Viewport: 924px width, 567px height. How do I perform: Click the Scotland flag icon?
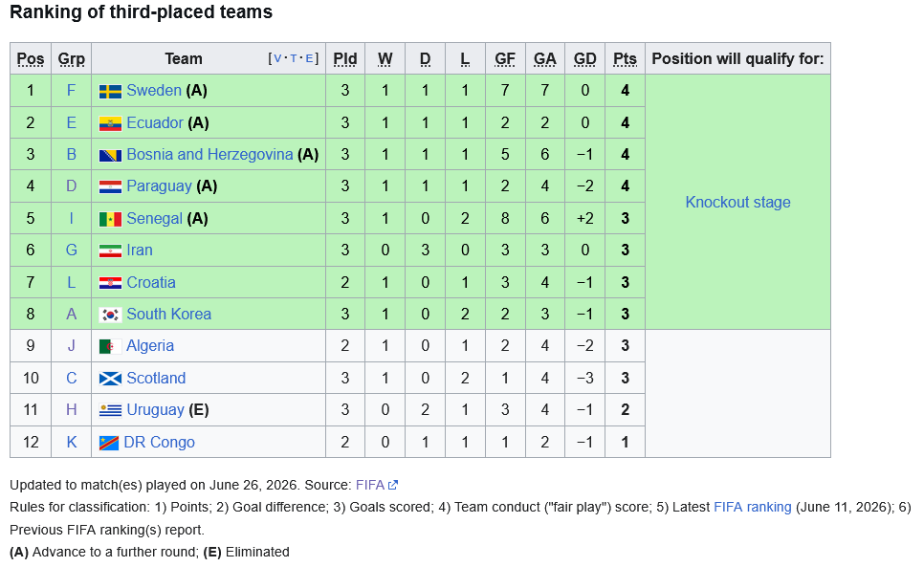tap(110, 379)
